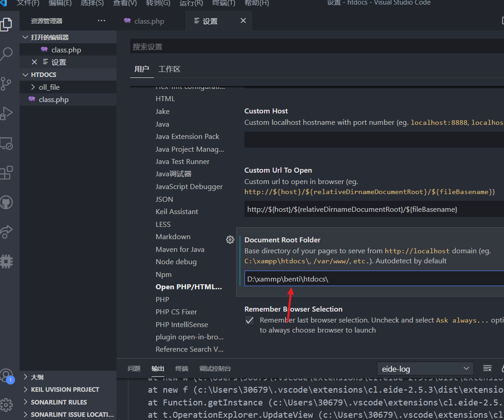Open Explorer more actions ellipsis
Screen dimensions: 504x420
[x=102, y=20]
